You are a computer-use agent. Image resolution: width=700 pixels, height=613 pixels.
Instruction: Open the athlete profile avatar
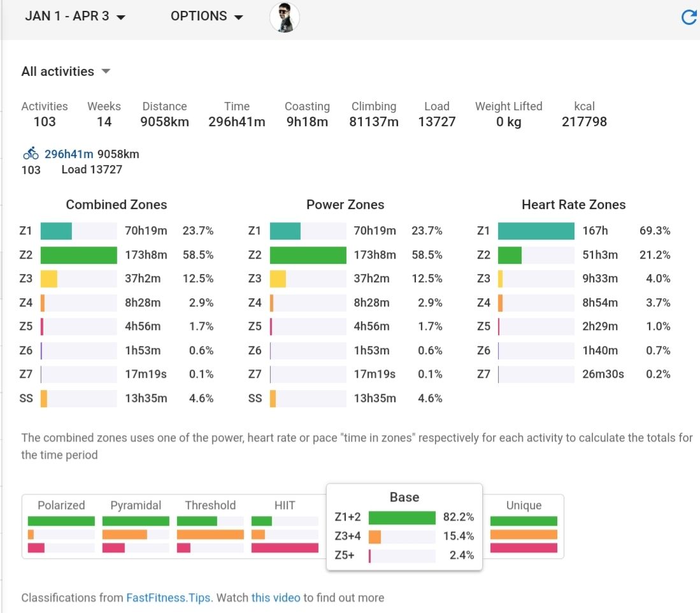pos(284,17)
